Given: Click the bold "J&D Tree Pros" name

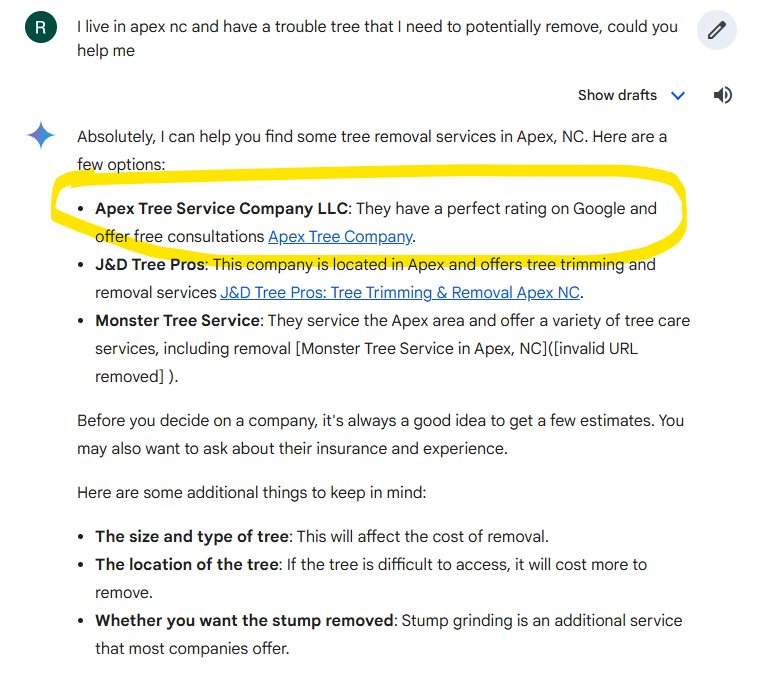Looking at the screenshot, I should coord(151,265).
